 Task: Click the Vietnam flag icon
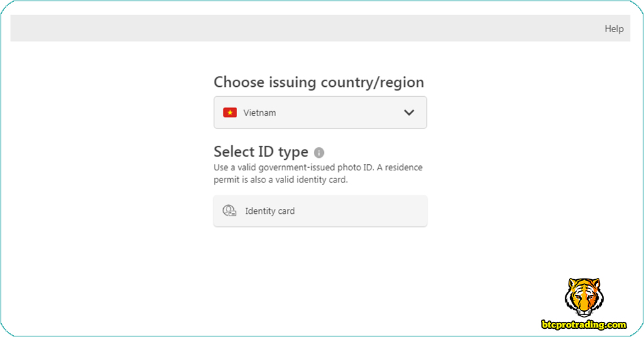click(x=230, y=113)
